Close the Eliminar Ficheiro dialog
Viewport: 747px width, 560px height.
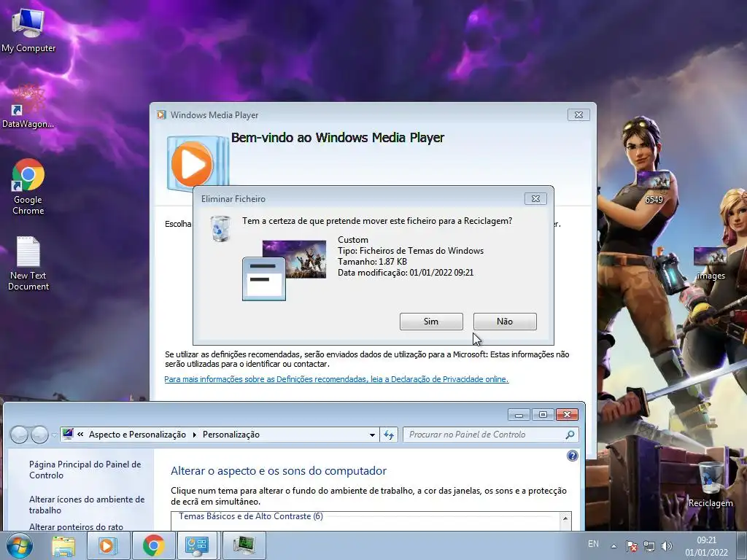point(535,198)
